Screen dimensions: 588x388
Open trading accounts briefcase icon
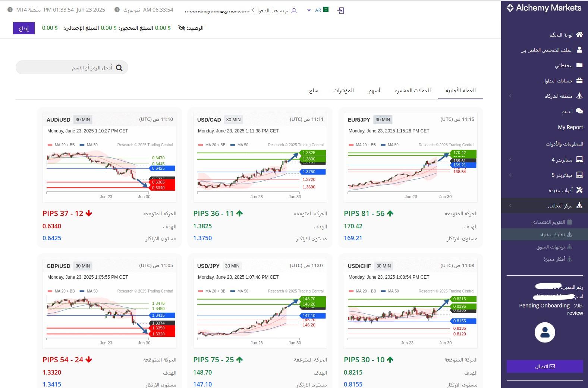pyautogui.click(x=579, y=80)
